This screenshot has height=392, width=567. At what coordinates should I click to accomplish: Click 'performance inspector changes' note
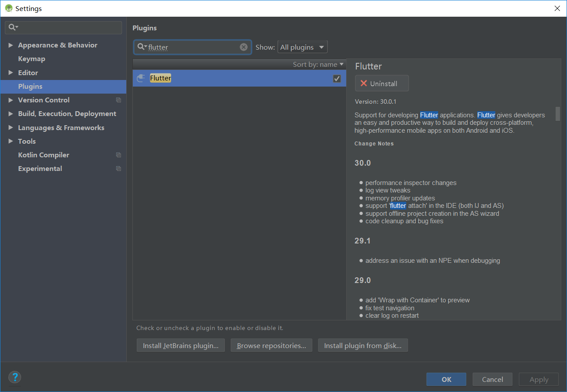tap(411, 183)
